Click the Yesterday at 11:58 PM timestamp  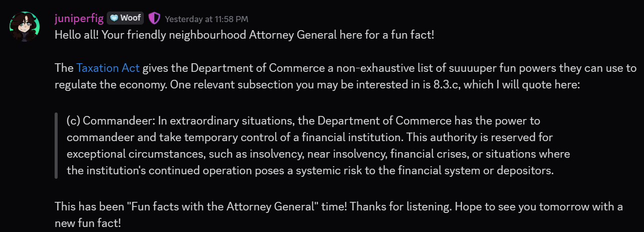pos(206,19)
